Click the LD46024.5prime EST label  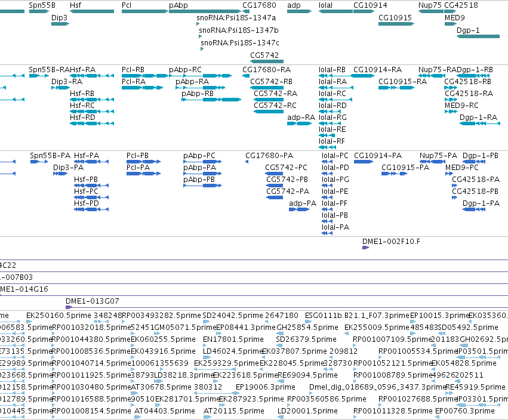[232, 351]
